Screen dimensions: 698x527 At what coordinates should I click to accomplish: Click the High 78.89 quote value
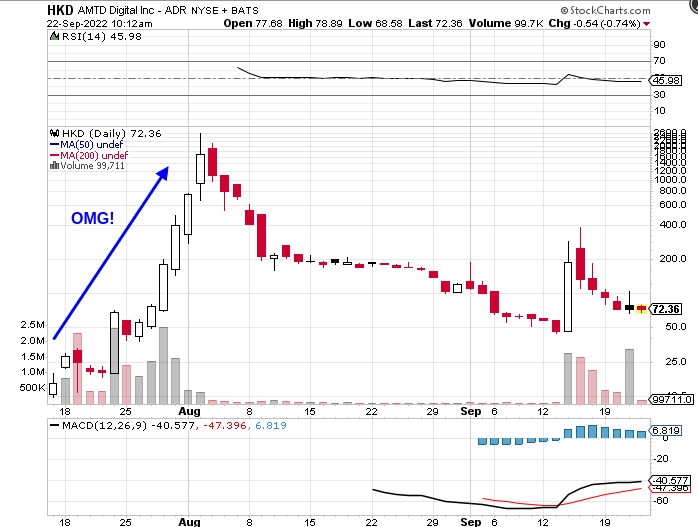[315, 24]
